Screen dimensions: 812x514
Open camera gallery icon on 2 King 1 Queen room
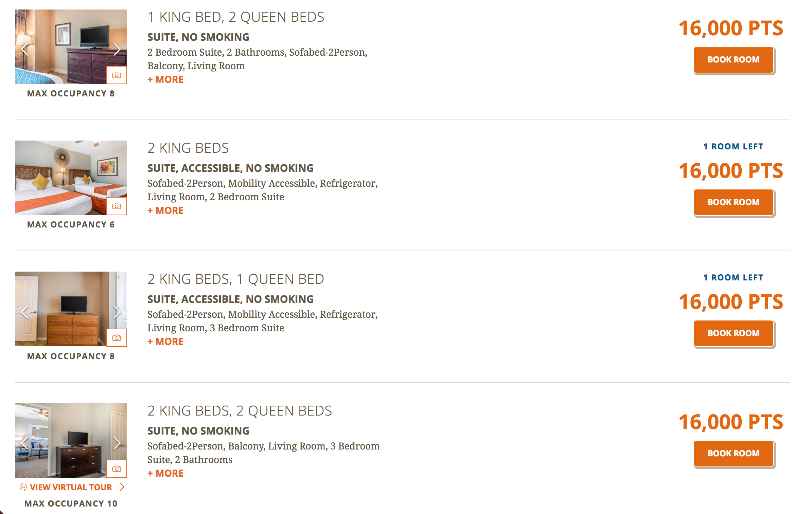pyautogui.click(x=117, y=338)
